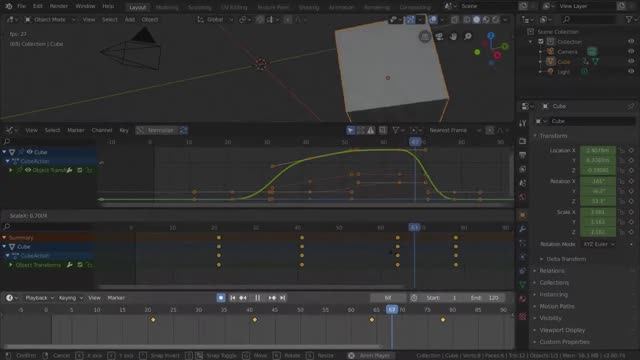This screenshot has width=640, height=360.
Task: Jump to the end frame button
Action: click(x=282, y=298)
